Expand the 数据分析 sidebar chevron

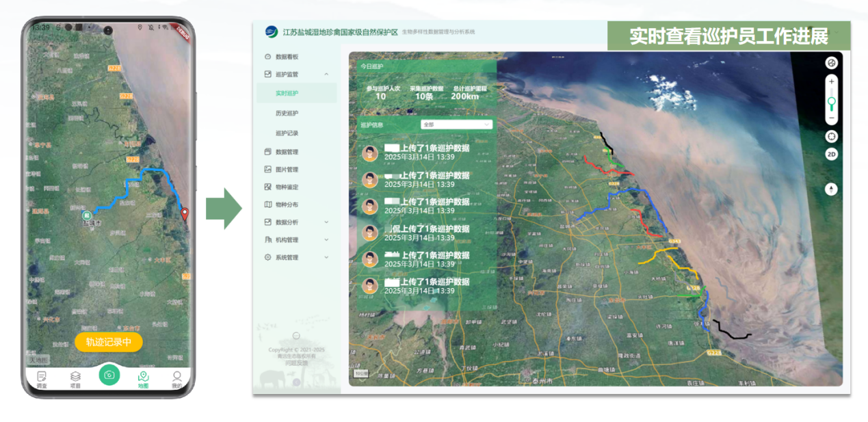[326, 222]
